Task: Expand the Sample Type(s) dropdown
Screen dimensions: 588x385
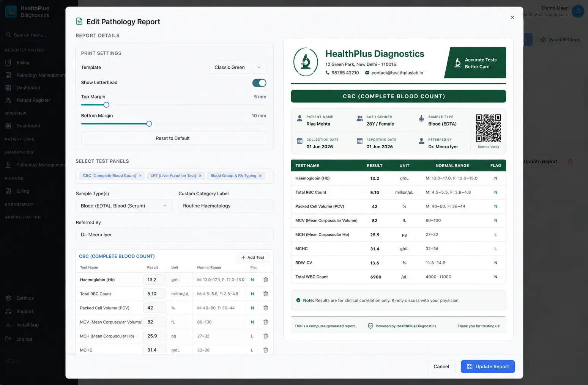Action: pos(124,206)
